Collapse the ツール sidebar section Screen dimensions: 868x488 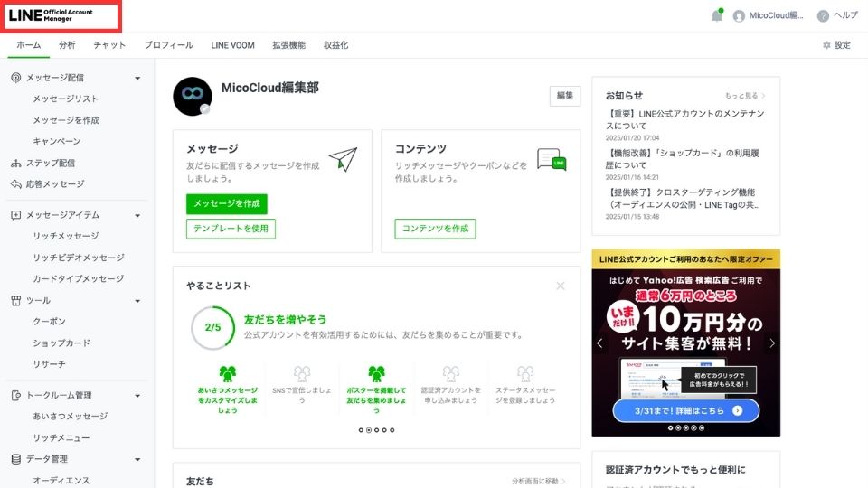(137, 300)
